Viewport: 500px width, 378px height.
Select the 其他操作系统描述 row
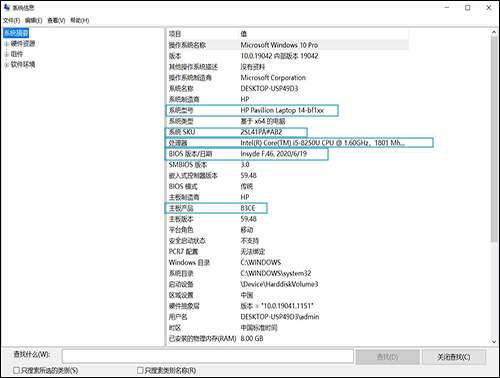point(288,67)
